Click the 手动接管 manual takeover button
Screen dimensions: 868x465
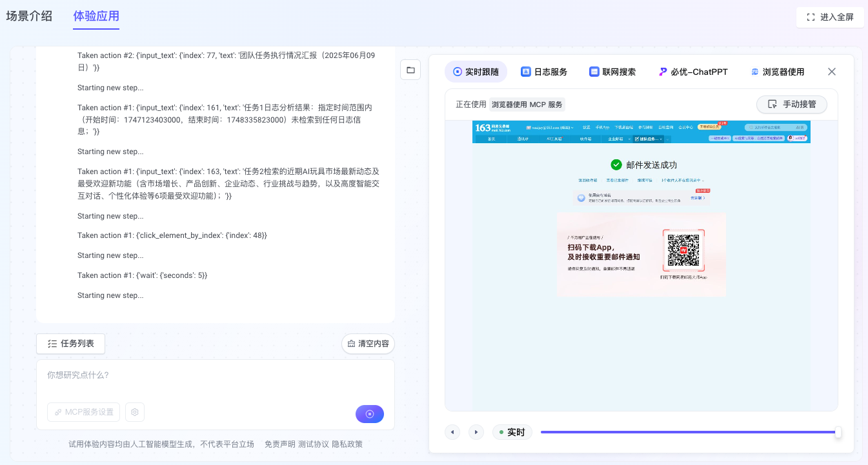pyautogui.click(x=792, y=104)
